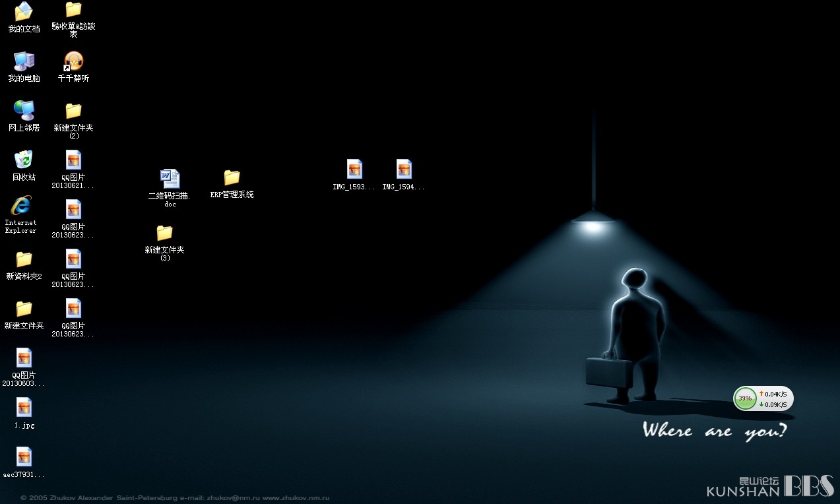Image resolution: width=840 pixels, height=504 pixels.
Task: Open 我的电脑 on the desktop
Action: [x=24, y=61]
